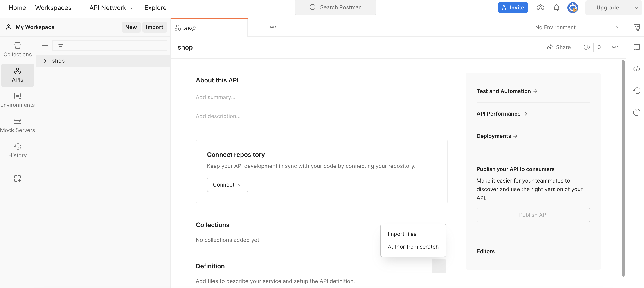This screenshot has width=644, height=288.
Task: Select Author from scratch option
Action: point(412,247)
